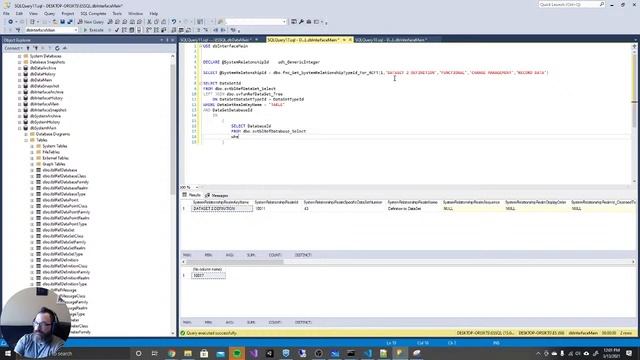The image size is (640, 360).
Task: Open the Query menu
Action: point(49,13)
